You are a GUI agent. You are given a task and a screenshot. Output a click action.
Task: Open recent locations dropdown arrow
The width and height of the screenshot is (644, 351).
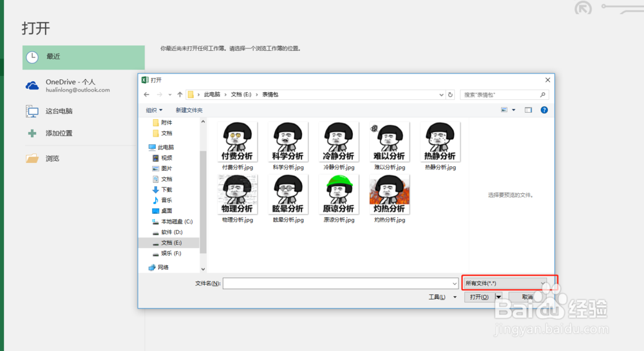click(169, 95)
